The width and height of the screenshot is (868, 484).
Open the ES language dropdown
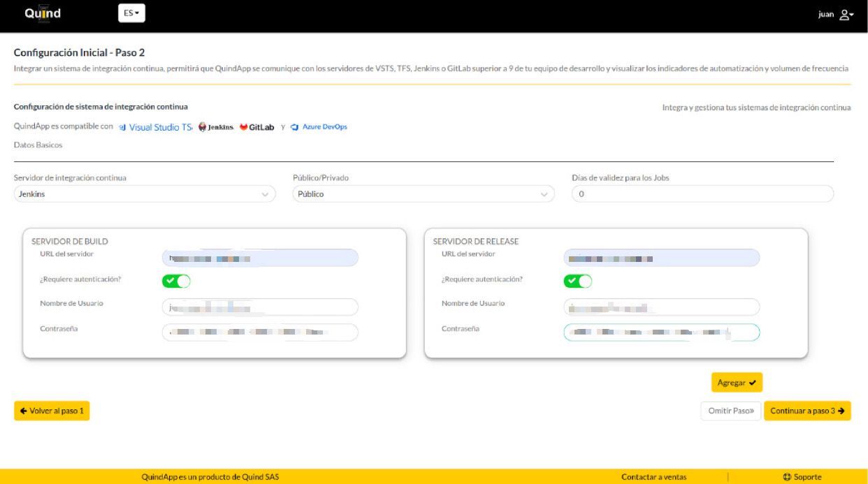click(131, 13)
